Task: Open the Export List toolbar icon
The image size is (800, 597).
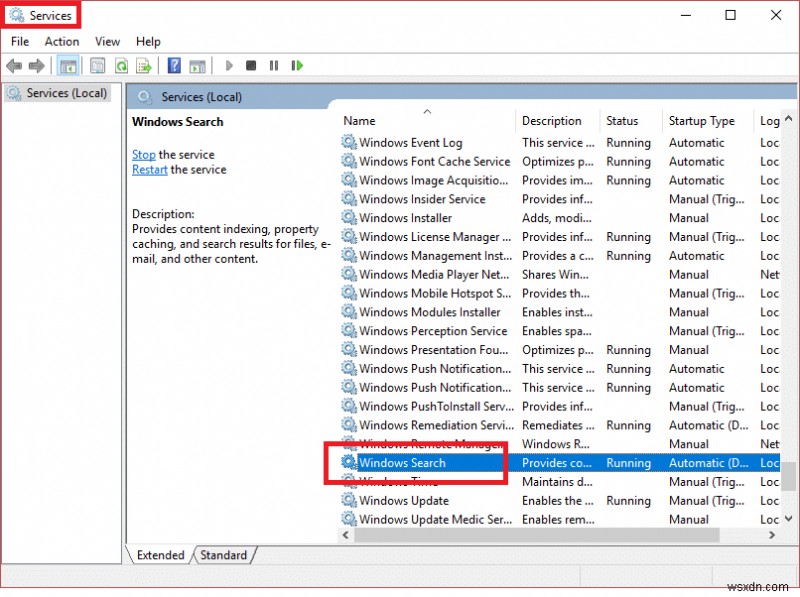Action: [143, 65]
